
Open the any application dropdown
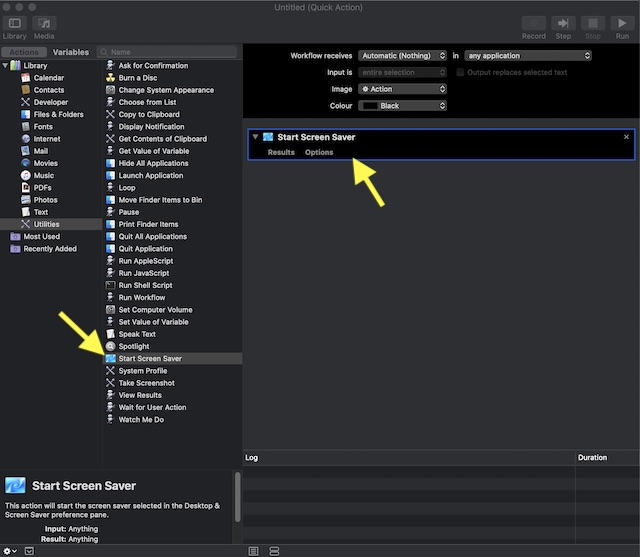click(x=527, y=56)
